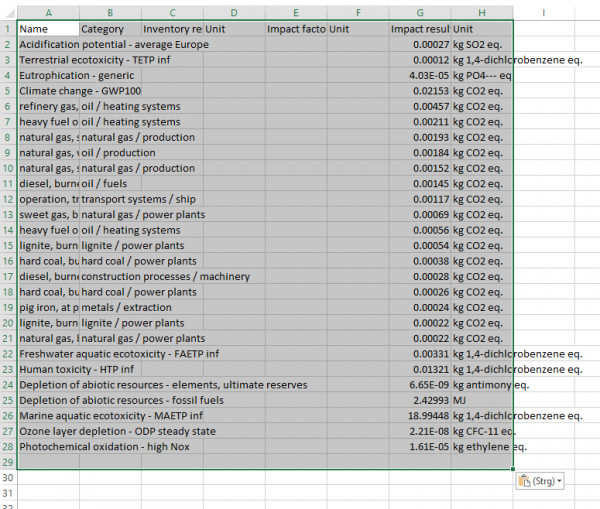Click 'oil / fuels' cell

[x=110, y=184]
